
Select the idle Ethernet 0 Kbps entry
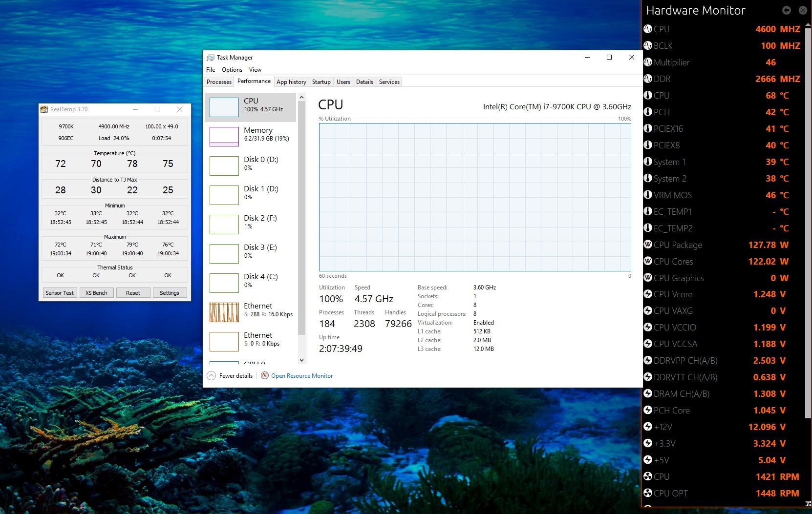pyautogui.click(x=251, y=341)
